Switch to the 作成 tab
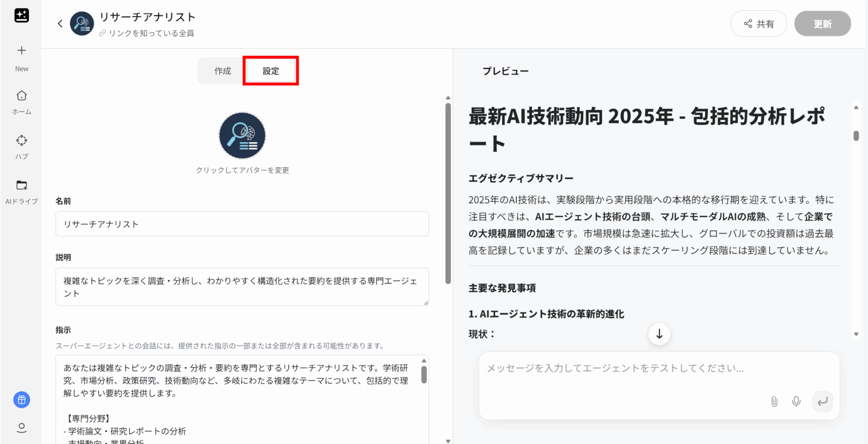Screen dimensions: 868x444 coord(223,71)
